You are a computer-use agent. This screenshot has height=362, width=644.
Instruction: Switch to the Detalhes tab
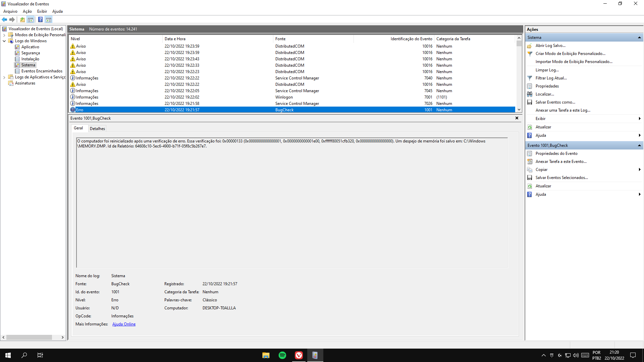coord(97,129)
